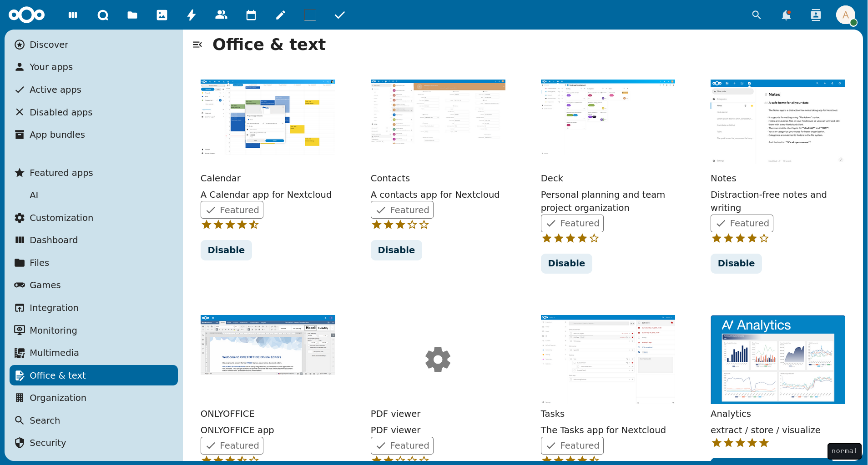Select Organization category

point(94,398)
